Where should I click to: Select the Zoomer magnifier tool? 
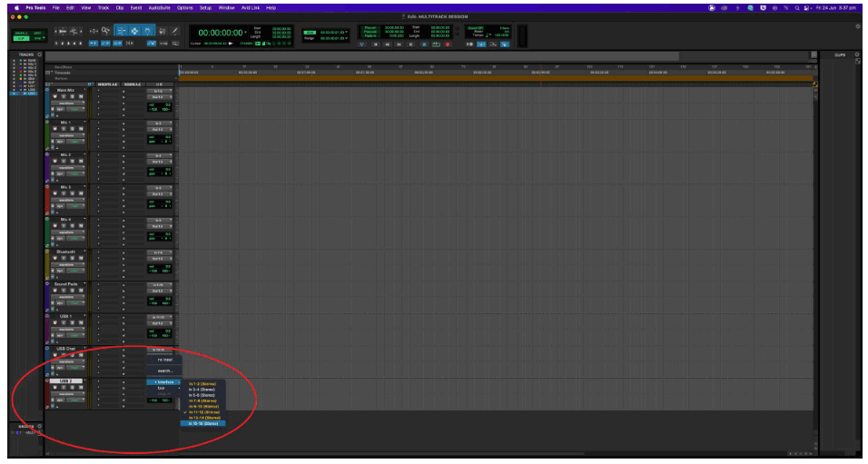[x=105, y=31]
